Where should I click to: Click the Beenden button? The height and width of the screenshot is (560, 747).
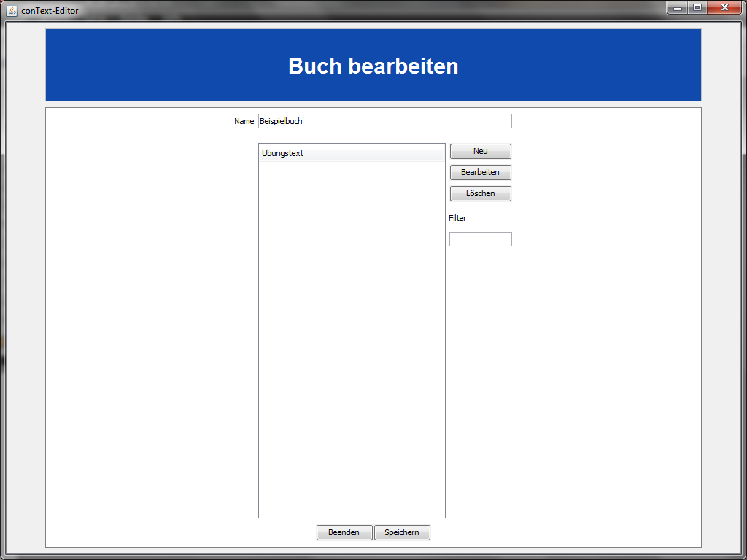click(344, 533)
